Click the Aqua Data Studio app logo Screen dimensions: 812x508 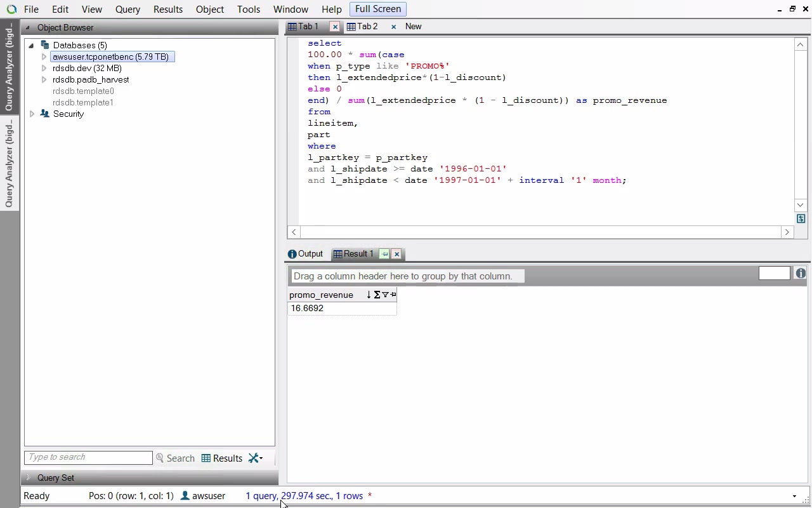pos(11,10)
